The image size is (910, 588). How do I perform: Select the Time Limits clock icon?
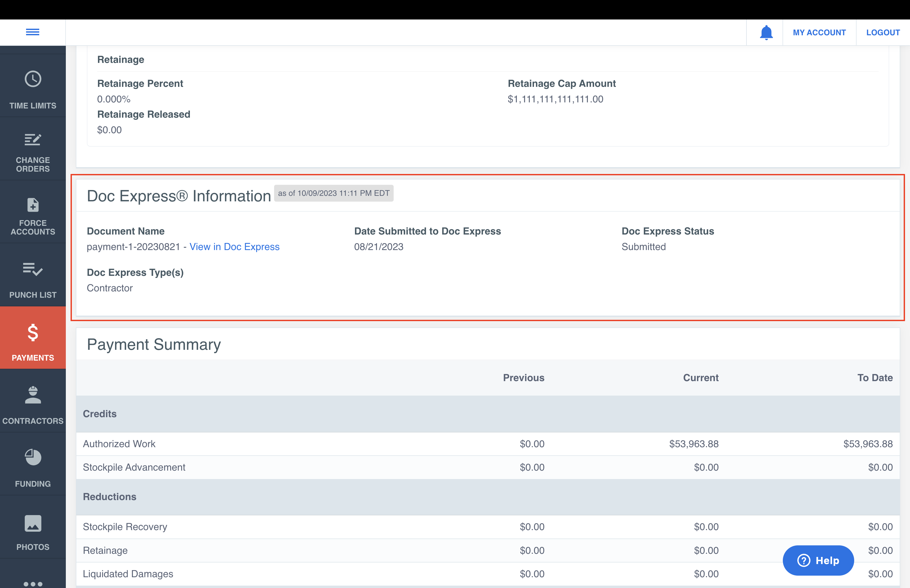point(33,79)
